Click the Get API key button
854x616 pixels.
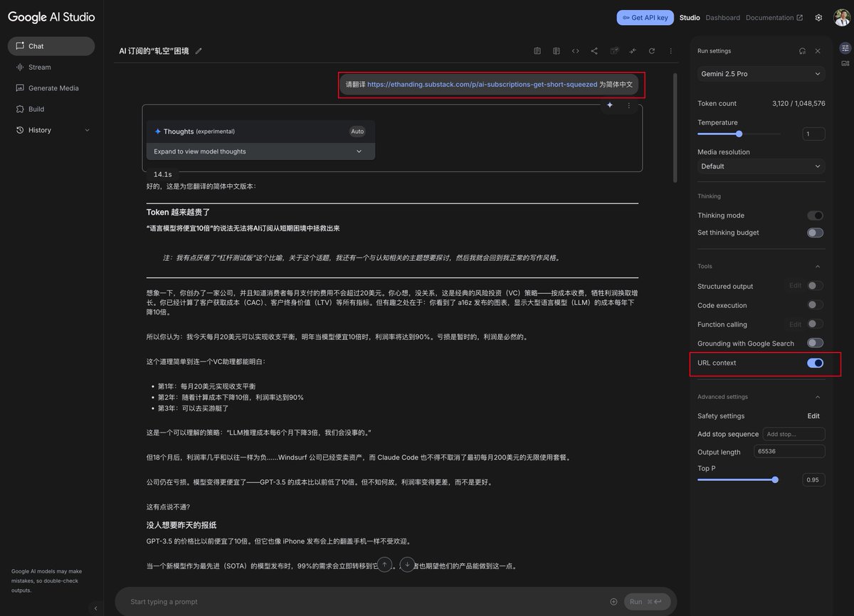pyautogui.click(x=645, y=18)
